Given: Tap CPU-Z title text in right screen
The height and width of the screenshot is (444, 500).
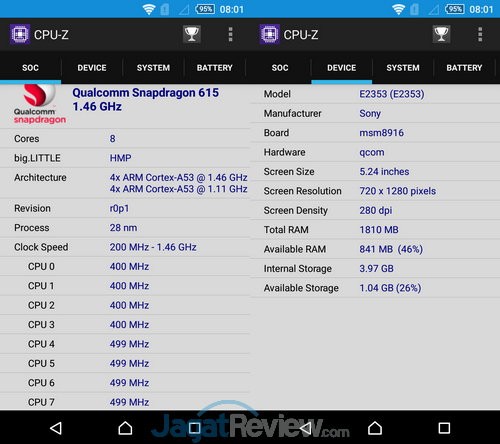Looking at the screenshot, I should pyautogui.click(x=301, y=35).
